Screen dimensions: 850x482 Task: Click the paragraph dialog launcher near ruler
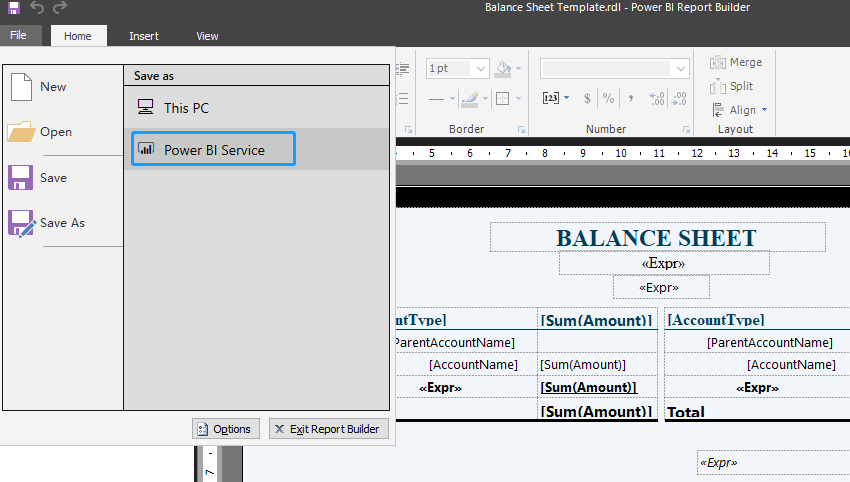408,130
